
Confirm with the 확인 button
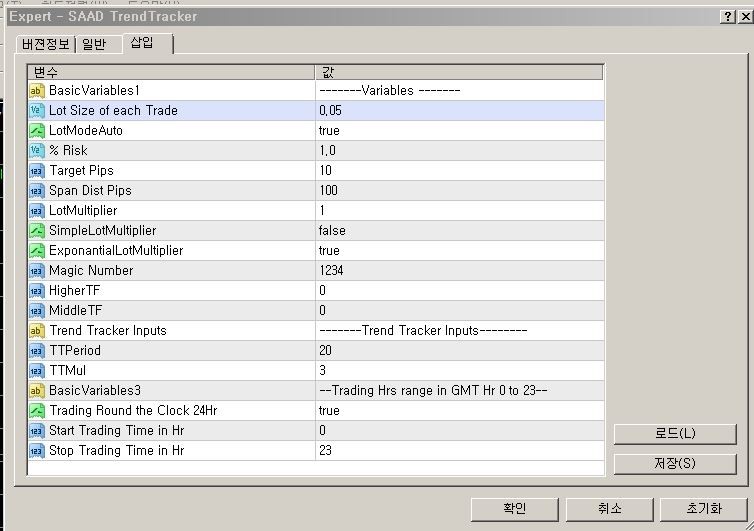pos(515,509)
